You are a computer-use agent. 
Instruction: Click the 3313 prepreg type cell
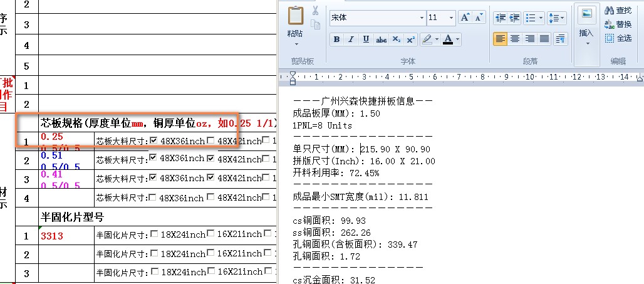[x=66, y=236]
